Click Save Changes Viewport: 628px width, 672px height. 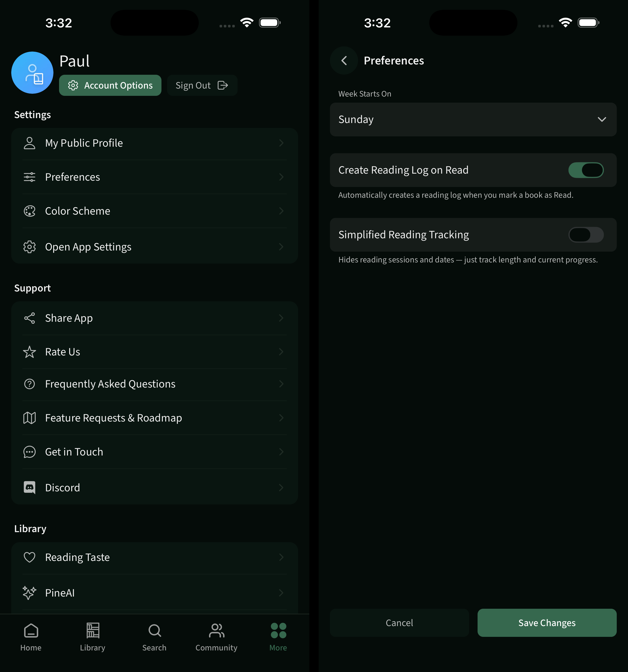[546, 623]
